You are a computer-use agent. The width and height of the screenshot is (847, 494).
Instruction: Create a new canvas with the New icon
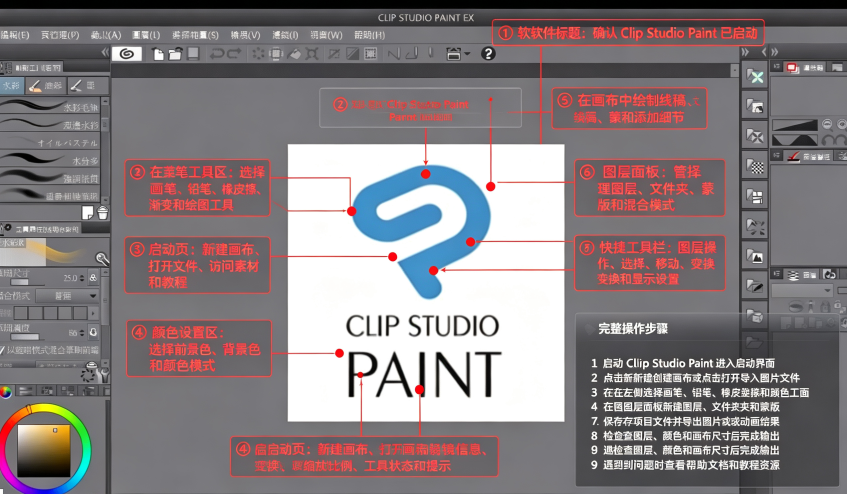click(158, 53)
